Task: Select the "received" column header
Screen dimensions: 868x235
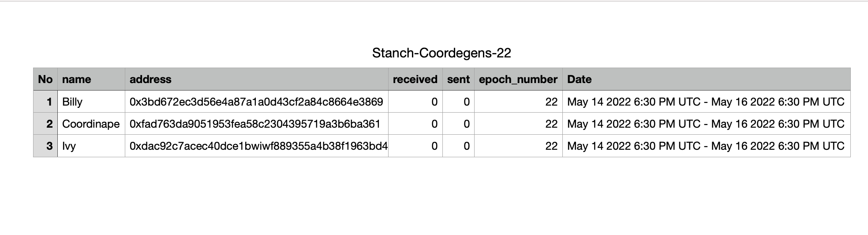Action: pos(415,80)
